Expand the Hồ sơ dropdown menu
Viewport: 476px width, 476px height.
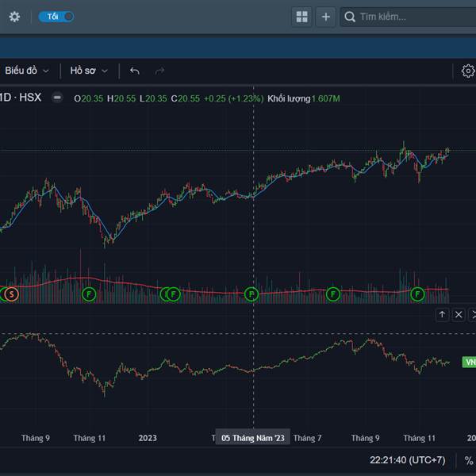[x=89, y=71]
